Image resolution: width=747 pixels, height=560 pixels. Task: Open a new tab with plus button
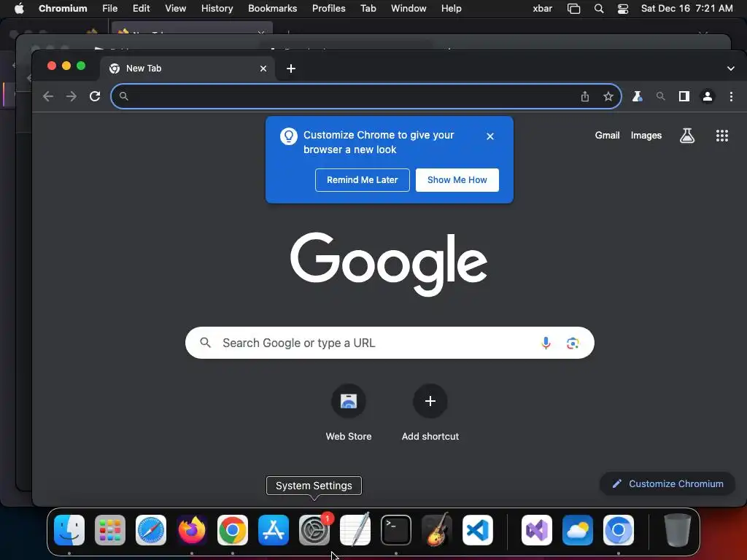click(291, 69)
